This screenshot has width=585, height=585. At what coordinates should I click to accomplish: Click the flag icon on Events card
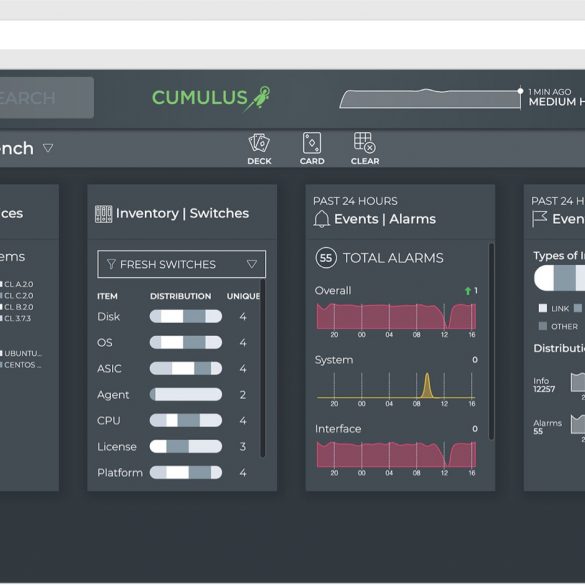pos(539,219)
